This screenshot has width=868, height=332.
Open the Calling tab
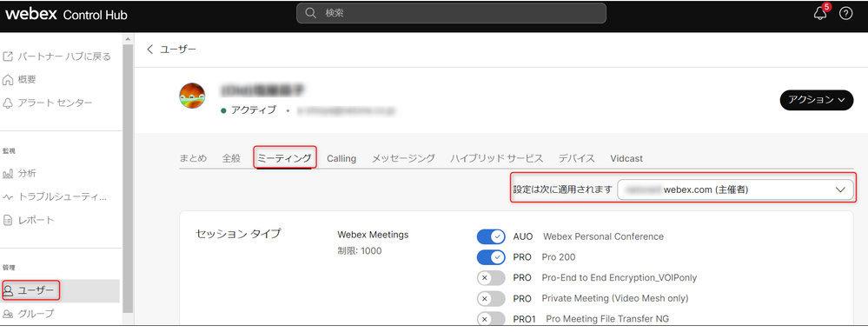(341, 159)
